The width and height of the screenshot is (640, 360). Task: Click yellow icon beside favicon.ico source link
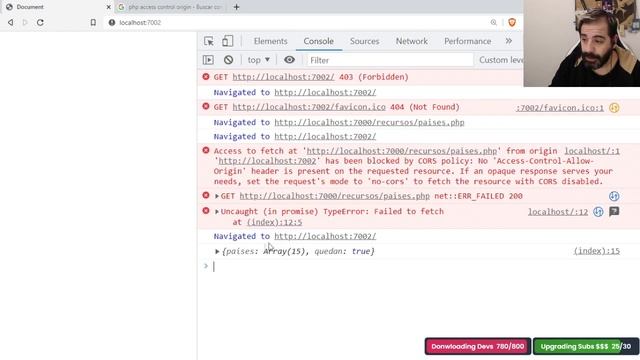coord(614,108)
